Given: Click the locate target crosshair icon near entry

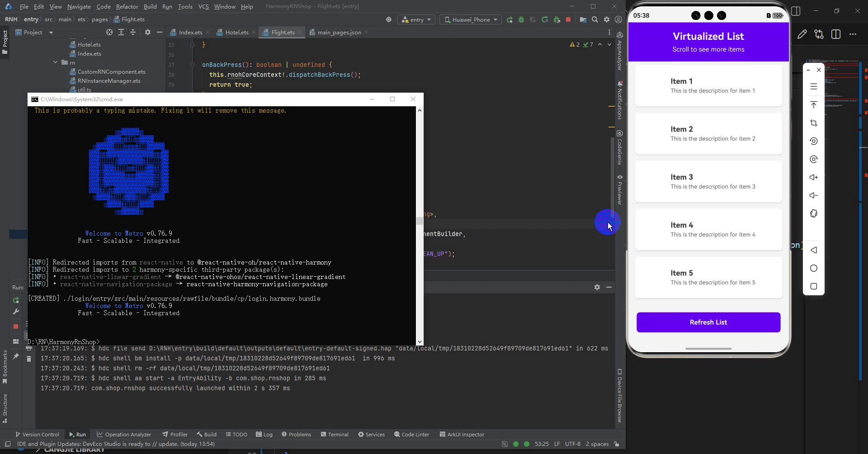Looking at the screenshot, I should click(x=388, y=19).
